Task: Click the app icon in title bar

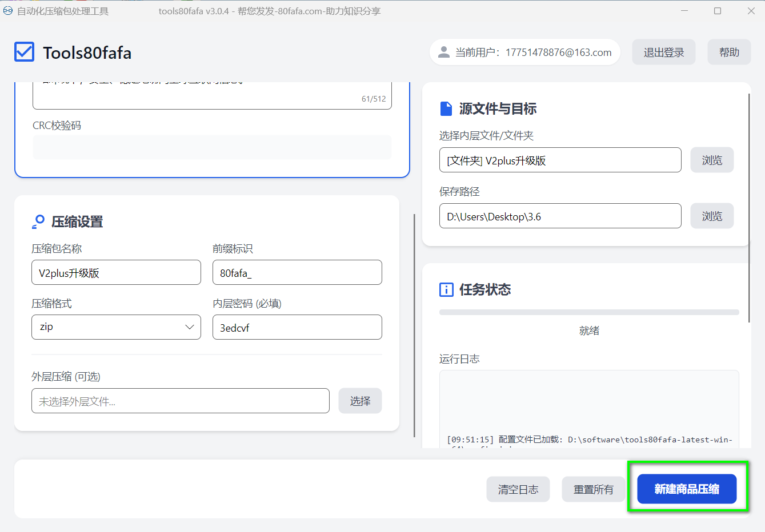Action: pos(8,11)
